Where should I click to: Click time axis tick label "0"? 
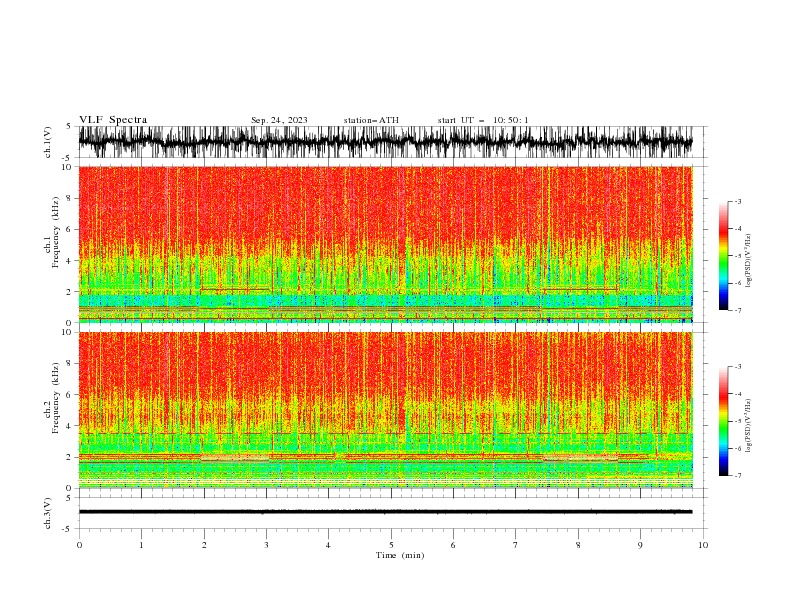pos(79,545)
